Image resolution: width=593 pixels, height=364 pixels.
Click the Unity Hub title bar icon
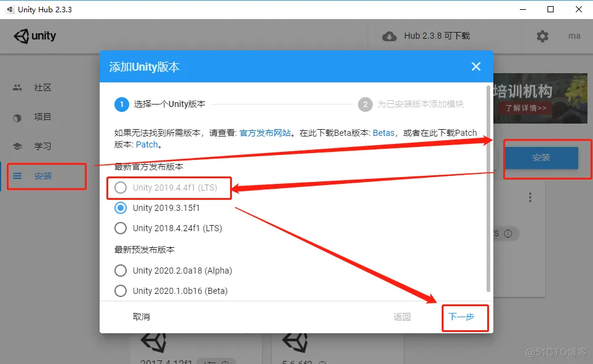[9, 9]
